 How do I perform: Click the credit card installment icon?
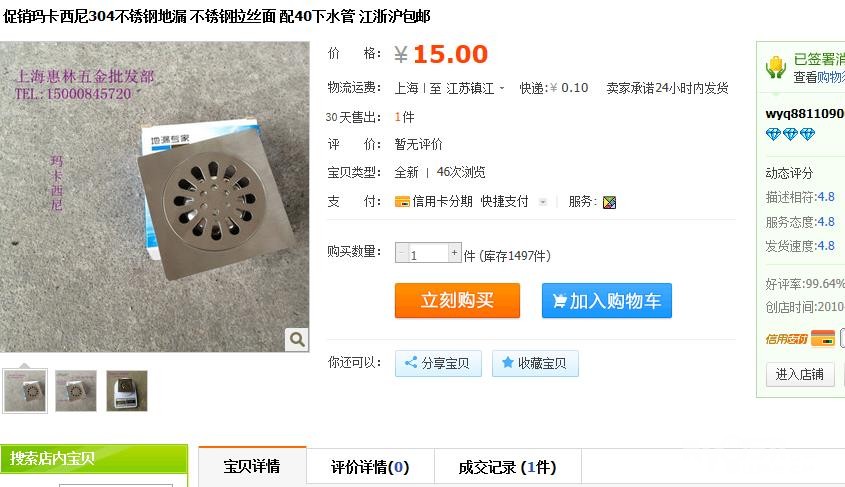tap(402, 201)
